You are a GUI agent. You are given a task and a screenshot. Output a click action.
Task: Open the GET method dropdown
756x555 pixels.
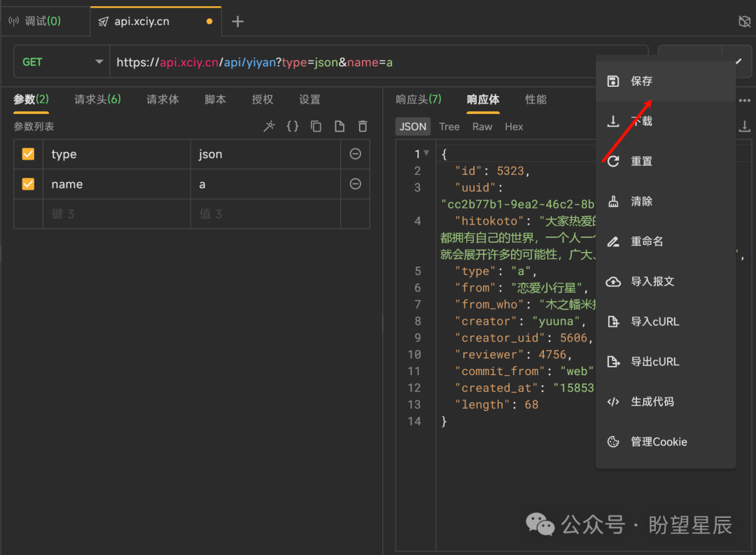tap(62, 62)
